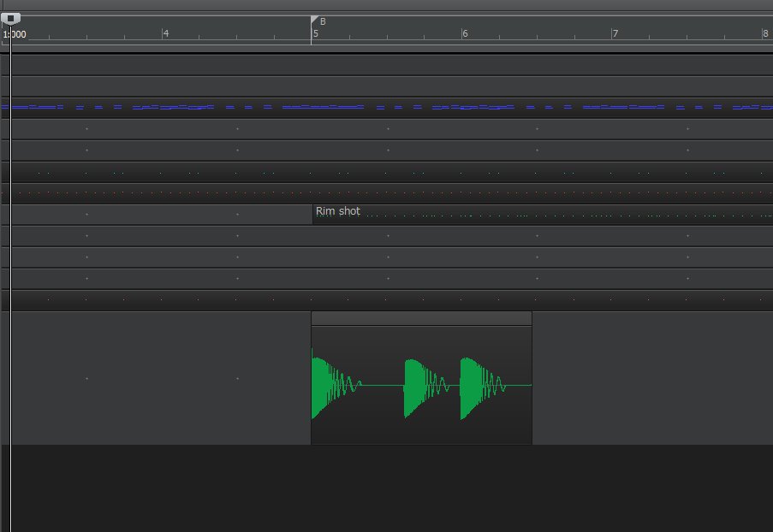The width and height of the screenshot is (773, 532).
Task: Click the playhead handle at the timeline start
Action: [10, 19]
